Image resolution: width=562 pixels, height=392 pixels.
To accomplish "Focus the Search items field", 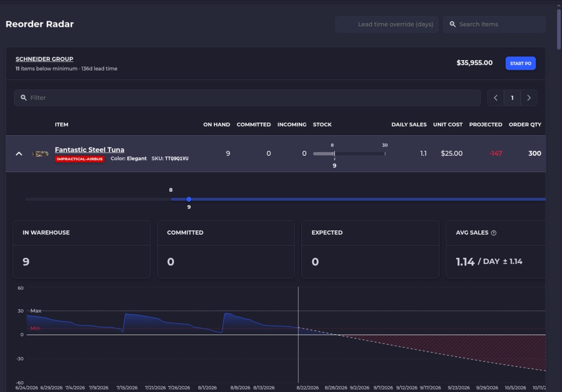I will [494, 24].
